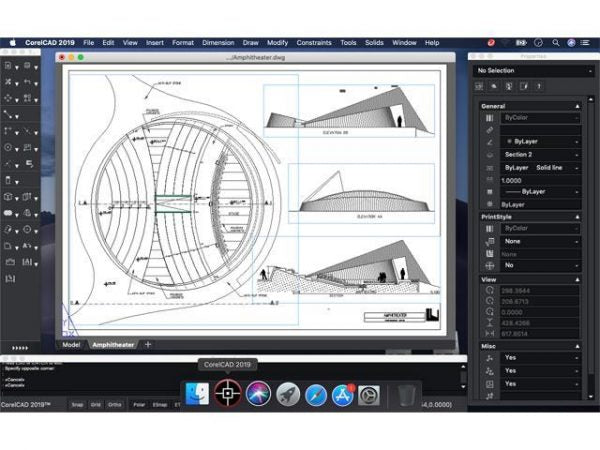
Task: Select the Text 'A' tool in left toolbar
Action: point(27,246)
